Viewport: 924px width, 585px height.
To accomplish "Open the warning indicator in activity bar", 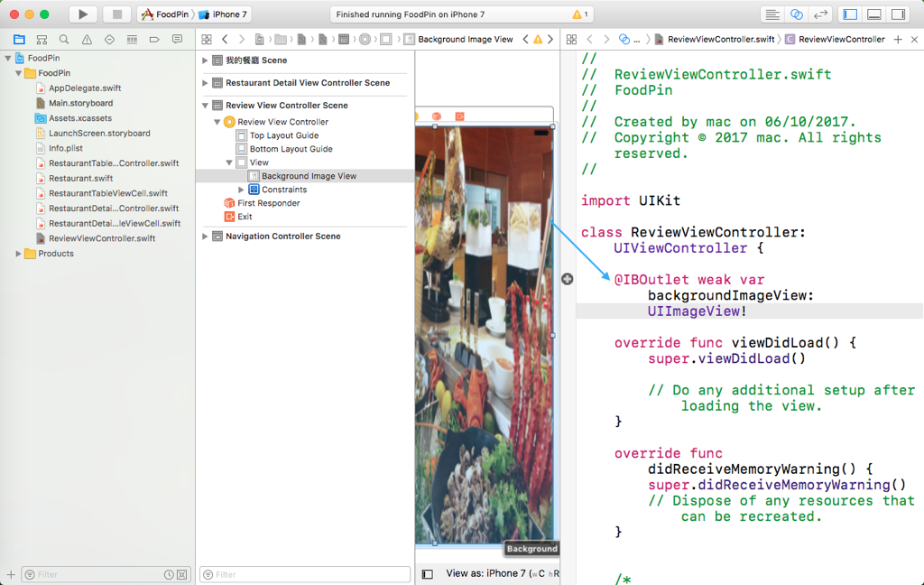I will click(x=580, y=14).
